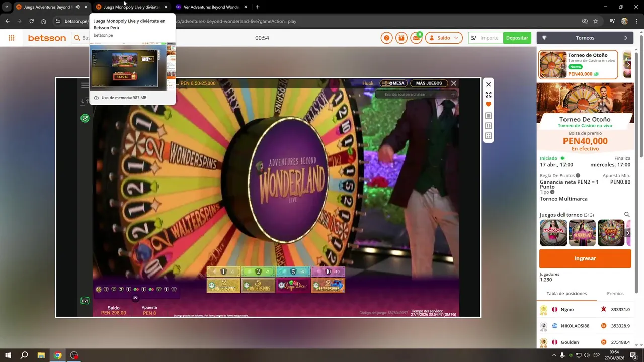Expand the Torneos panel header

(x=585, y=38)
